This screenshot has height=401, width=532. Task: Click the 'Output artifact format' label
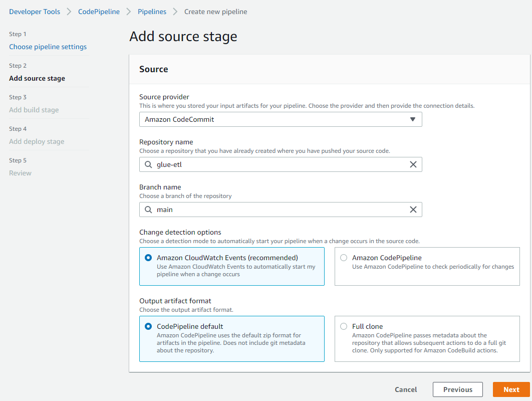175,301
